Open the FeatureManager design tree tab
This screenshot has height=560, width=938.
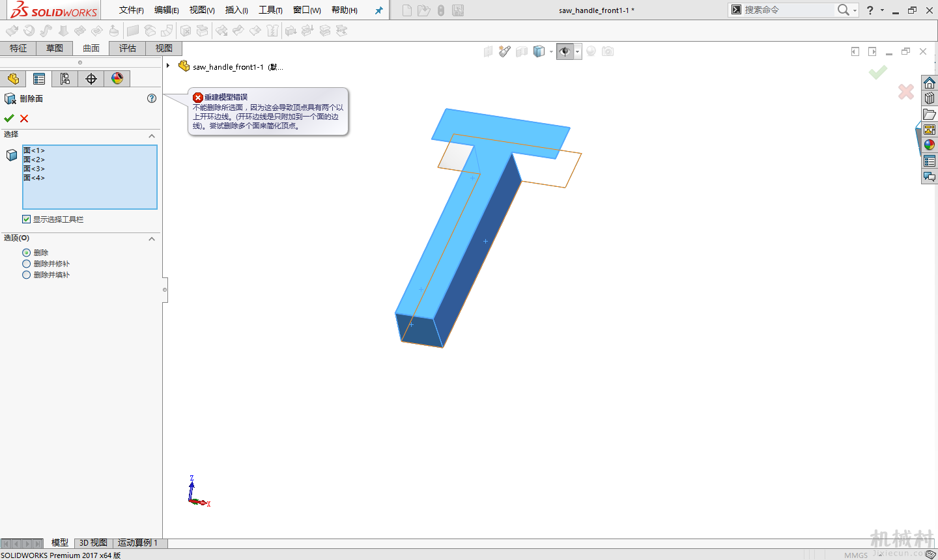(x=13, y=79)
